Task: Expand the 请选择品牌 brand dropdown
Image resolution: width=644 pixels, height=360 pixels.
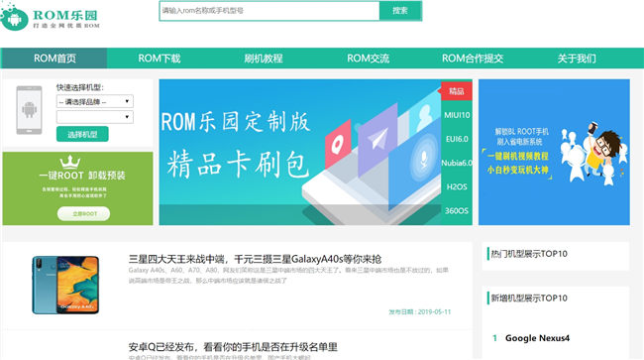Action: click(x=95, y=101)
